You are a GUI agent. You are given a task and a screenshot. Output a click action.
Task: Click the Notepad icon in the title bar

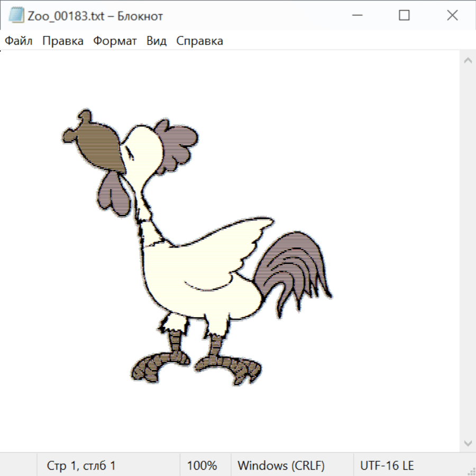16,16
